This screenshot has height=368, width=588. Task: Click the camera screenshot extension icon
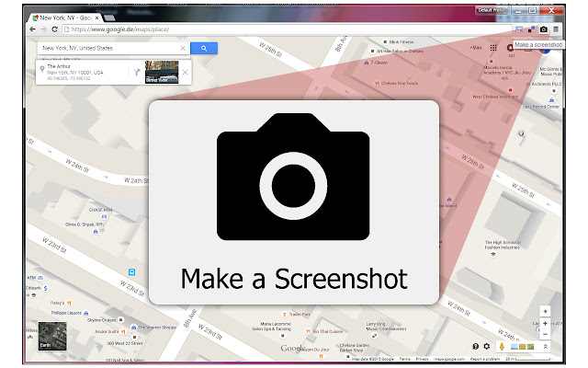tap(544, 29)
